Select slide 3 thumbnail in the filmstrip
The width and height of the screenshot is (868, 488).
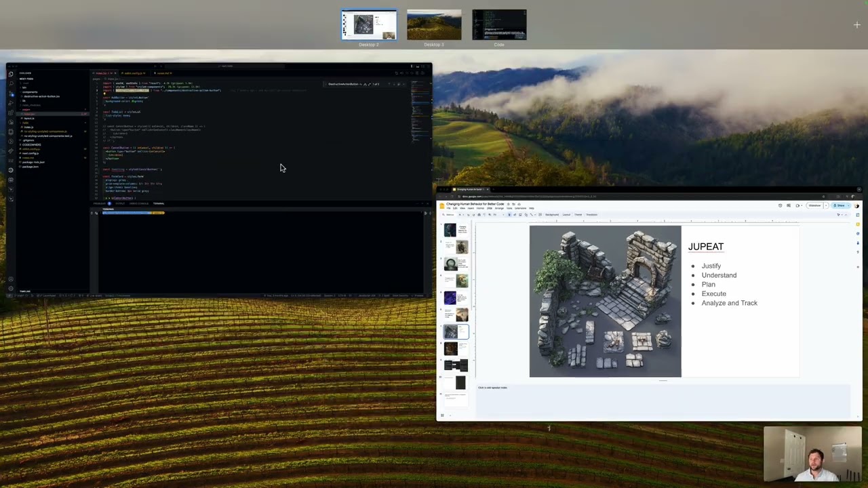tap(456, 264)
